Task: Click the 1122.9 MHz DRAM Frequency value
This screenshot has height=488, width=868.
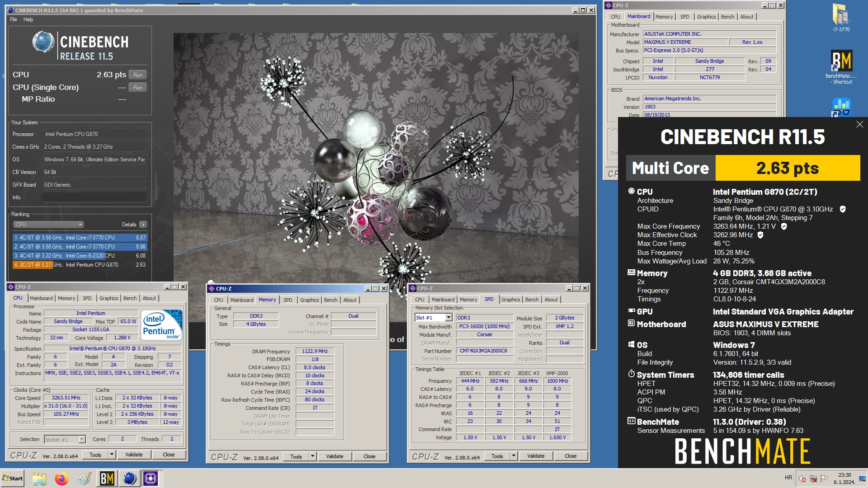Action: pos(315,351)
